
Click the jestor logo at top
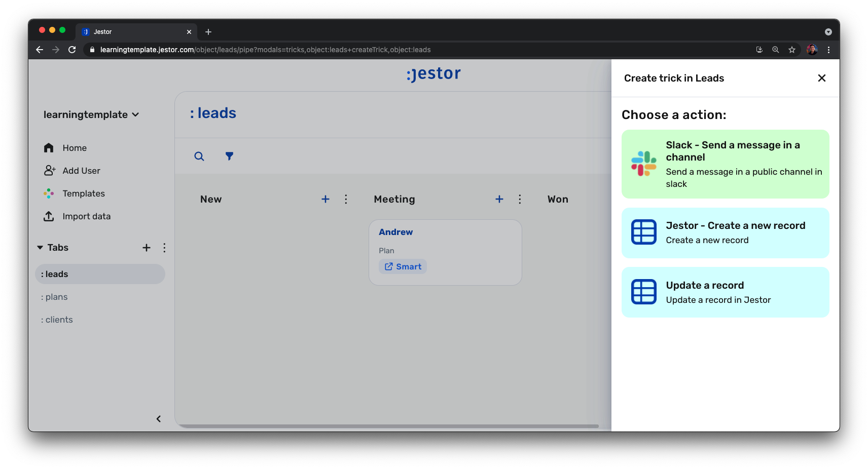433,74
